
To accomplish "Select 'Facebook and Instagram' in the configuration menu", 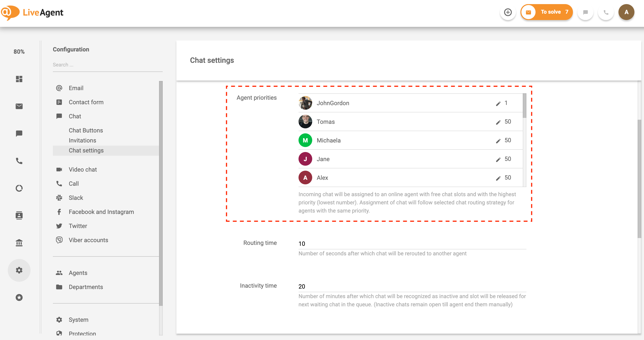I will [x=101, y=212].
